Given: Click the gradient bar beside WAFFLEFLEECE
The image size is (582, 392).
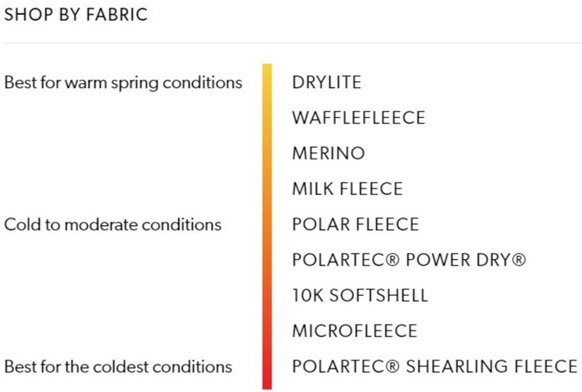Looking at the screenshot, I should (267, 118).
